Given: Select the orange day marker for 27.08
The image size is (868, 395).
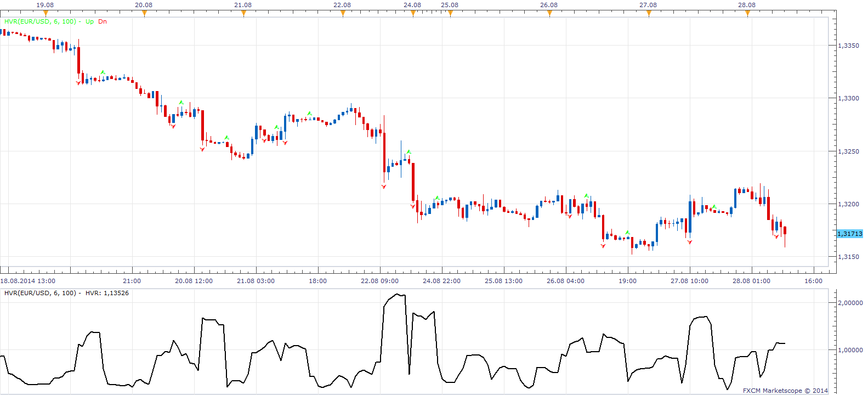Looking at the screenshot, I should coord(649,14).
